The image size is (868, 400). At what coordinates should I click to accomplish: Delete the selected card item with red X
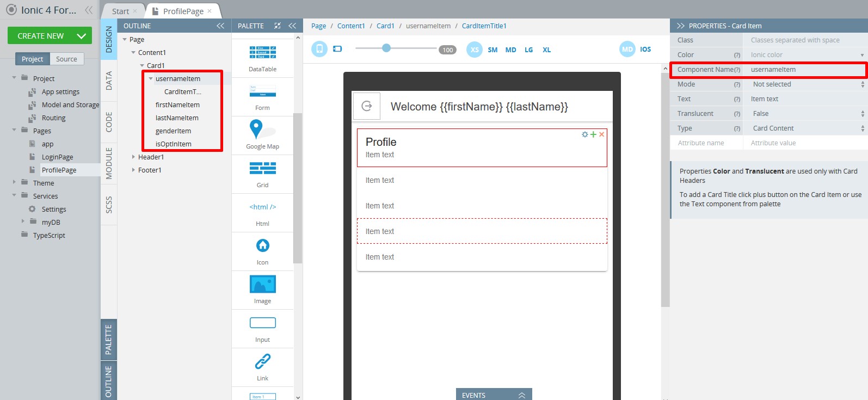(x=601, y=134)
